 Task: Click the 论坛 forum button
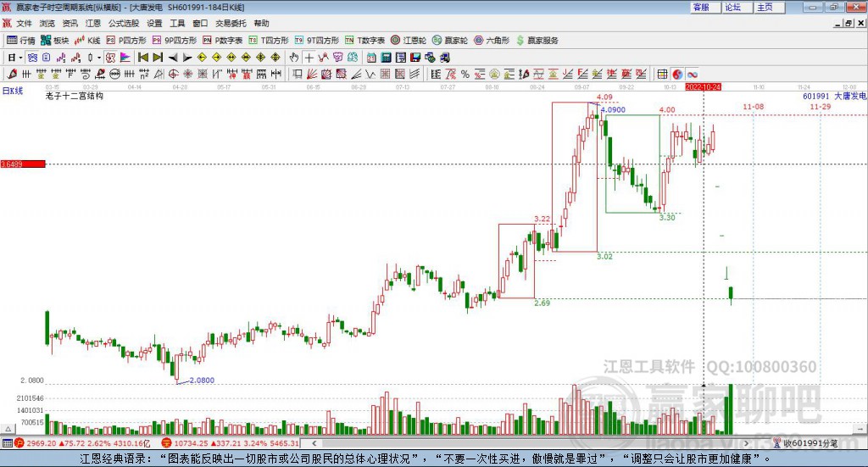737,7
